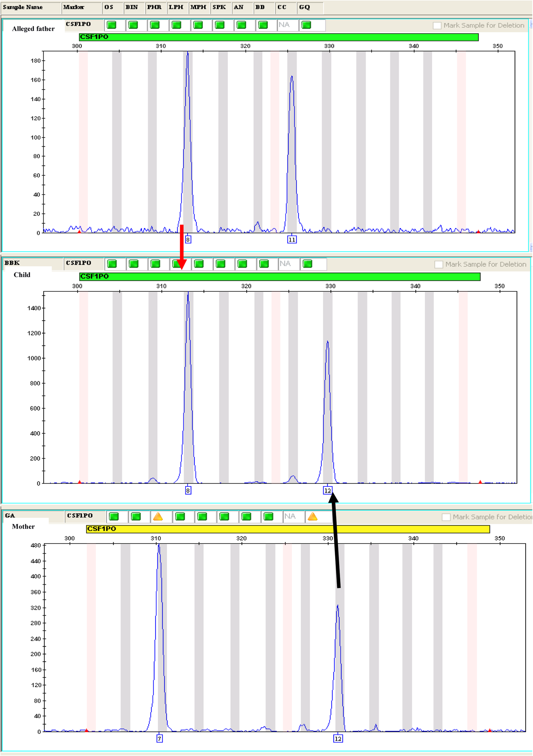Click the OS quality flag for Alleged father
Screen dimensions: 533x756
(x=112, y=25)
